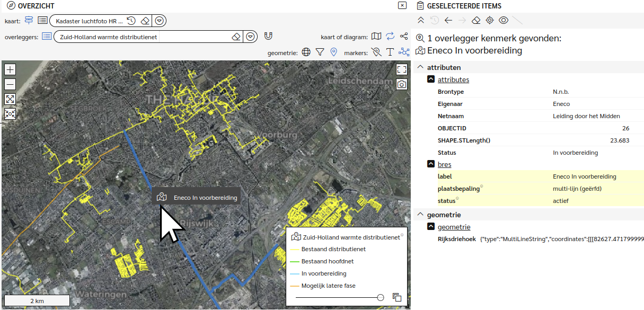Clear the Zuid-Holland warmte overlay selection
This screenshot has width=644, height=310.
(237, 37)
